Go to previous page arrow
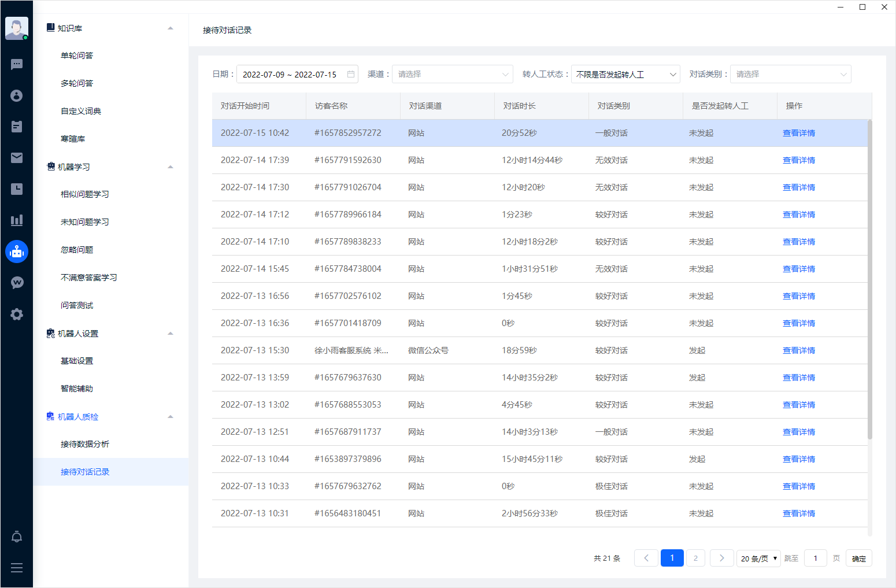This screenshot has height=588, width=896. (x=646, y=558)
